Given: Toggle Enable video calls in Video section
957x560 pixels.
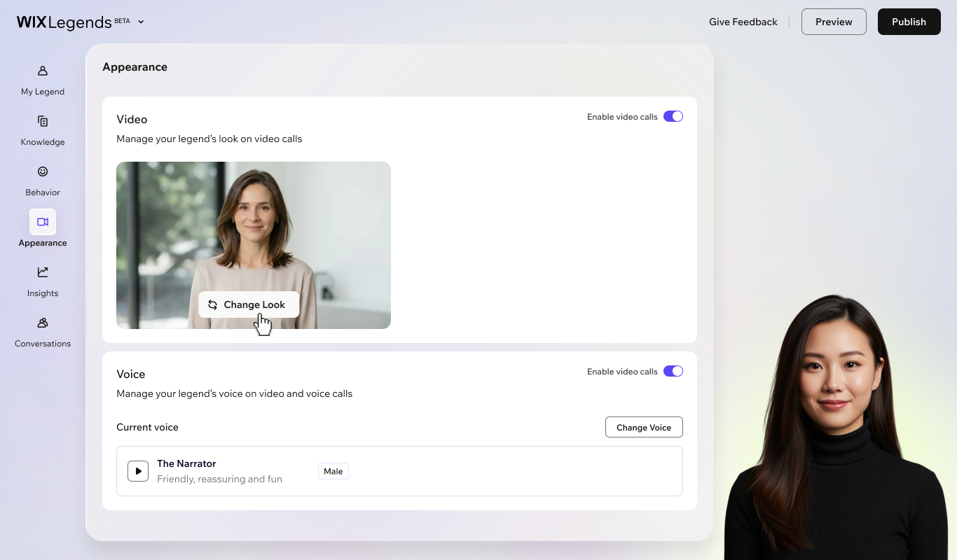Looking at the screenshot, I should 673,117.
